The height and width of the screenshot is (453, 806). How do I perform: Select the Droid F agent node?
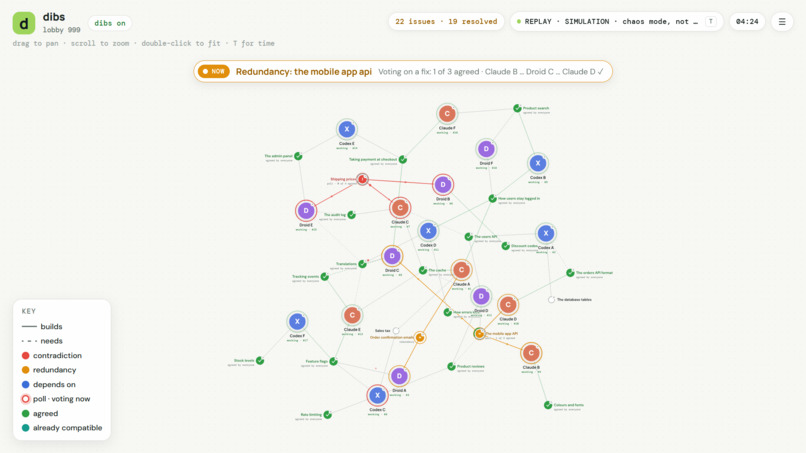[486, 149]
